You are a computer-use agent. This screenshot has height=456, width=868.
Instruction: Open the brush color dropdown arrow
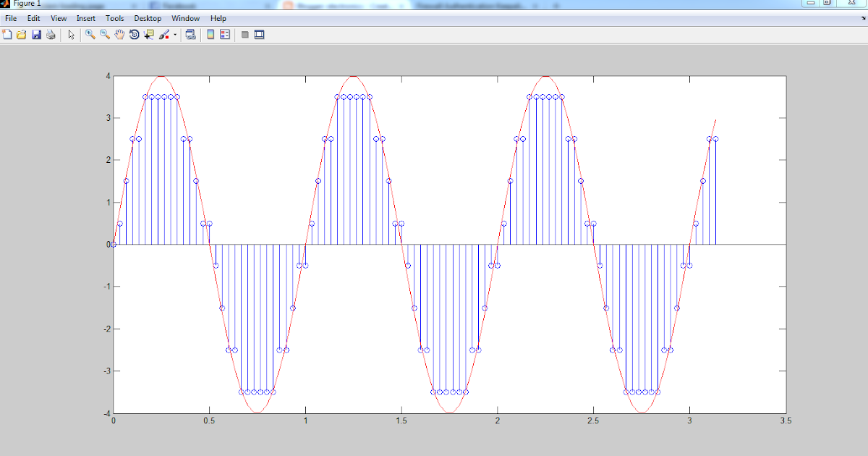174,34
